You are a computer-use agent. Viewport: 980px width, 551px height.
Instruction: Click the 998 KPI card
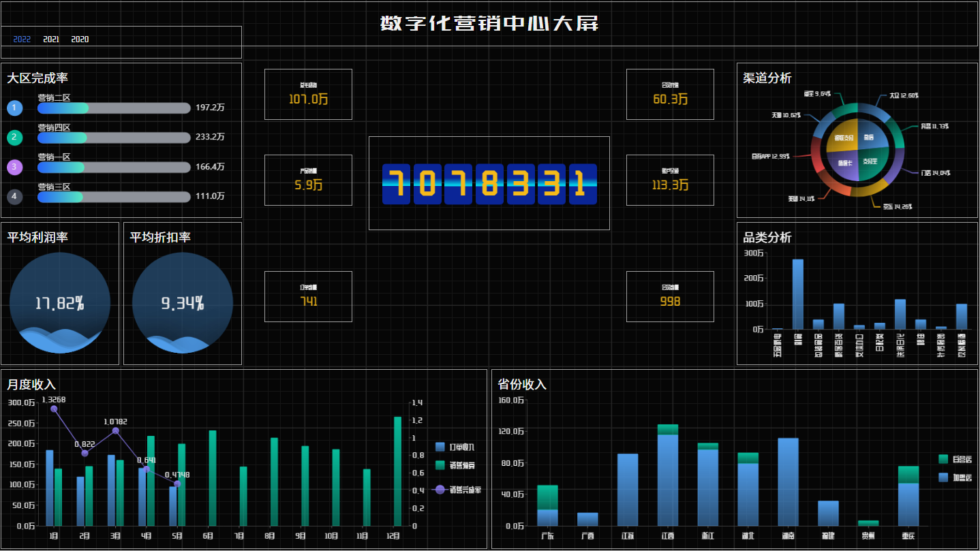click(x=670, y=296)
